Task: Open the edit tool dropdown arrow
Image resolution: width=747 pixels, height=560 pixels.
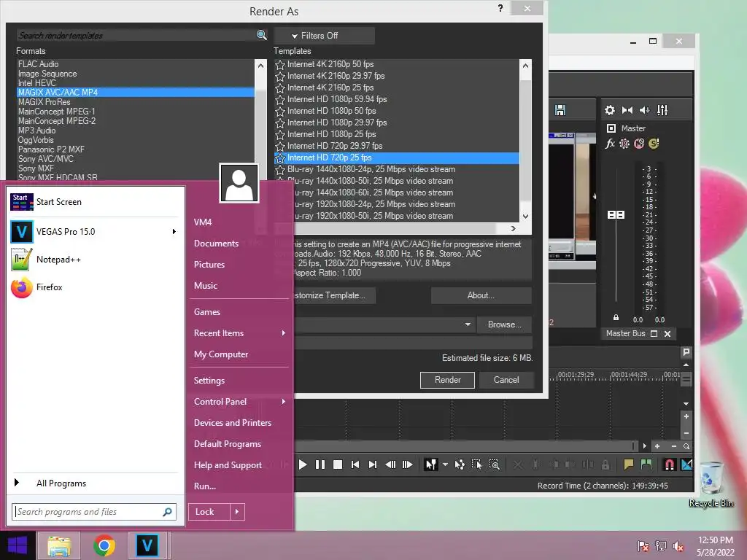Action: 445,464
